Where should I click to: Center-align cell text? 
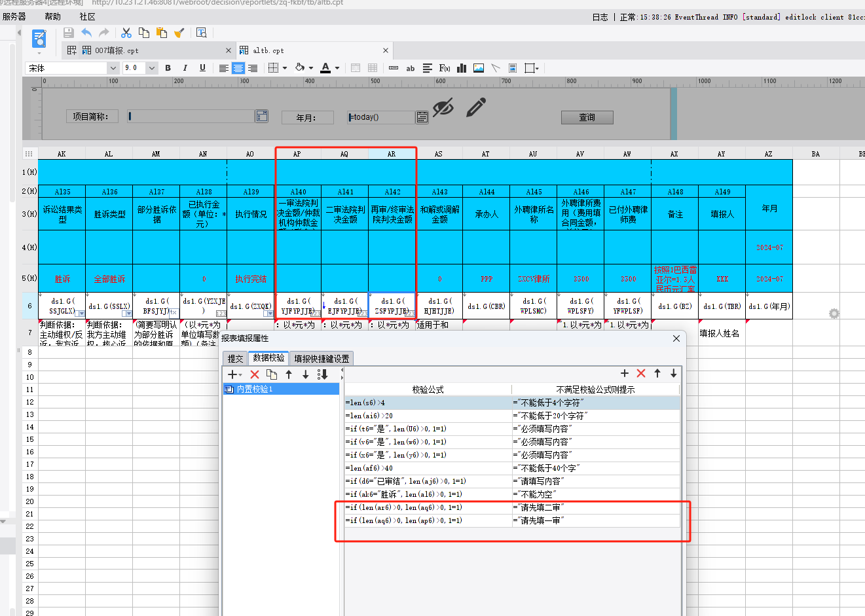point(238,68)
